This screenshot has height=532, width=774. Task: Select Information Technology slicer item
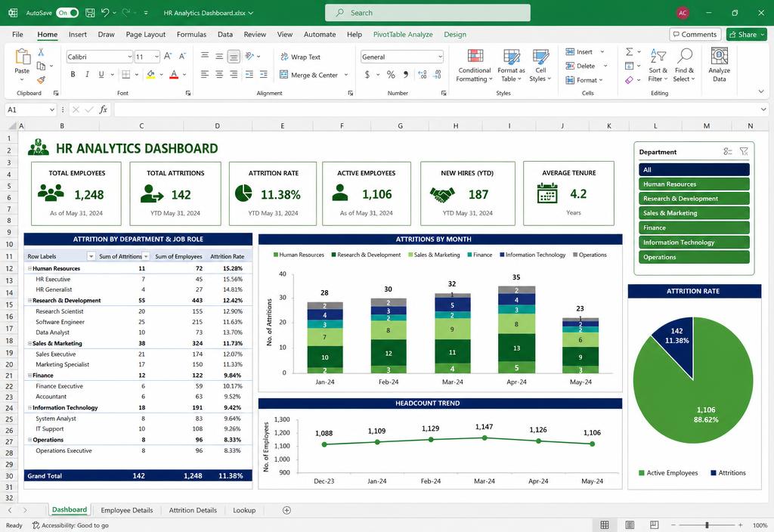[x=694, y=243]
